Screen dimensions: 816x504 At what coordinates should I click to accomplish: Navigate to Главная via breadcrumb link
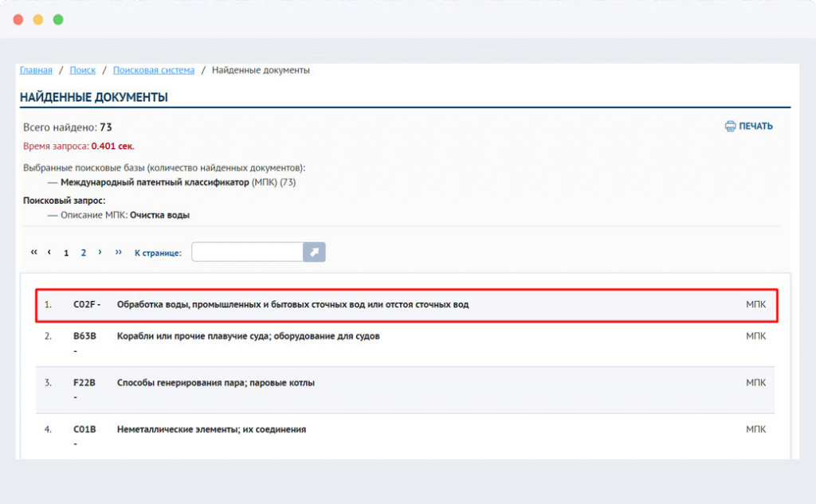click(x=35, y=70)
